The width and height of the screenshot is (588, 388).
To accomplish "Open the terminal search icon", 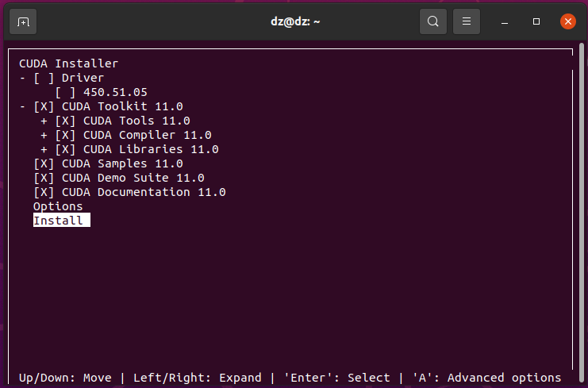I will (432, 21).
